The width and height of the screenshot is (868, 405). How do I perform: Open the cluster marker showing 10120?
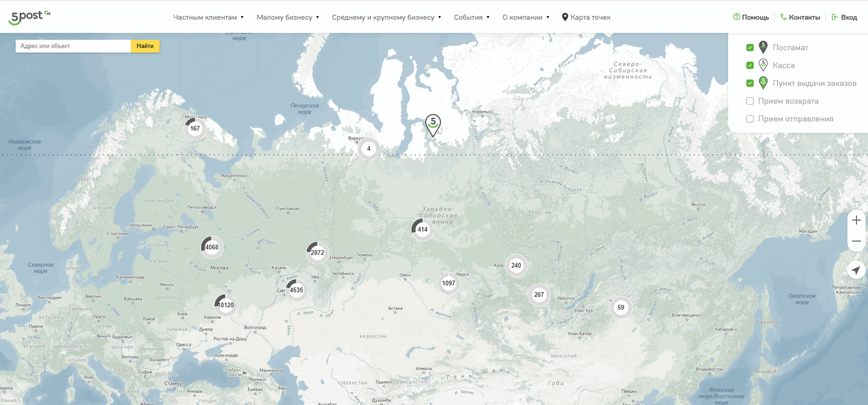[226, 305]
